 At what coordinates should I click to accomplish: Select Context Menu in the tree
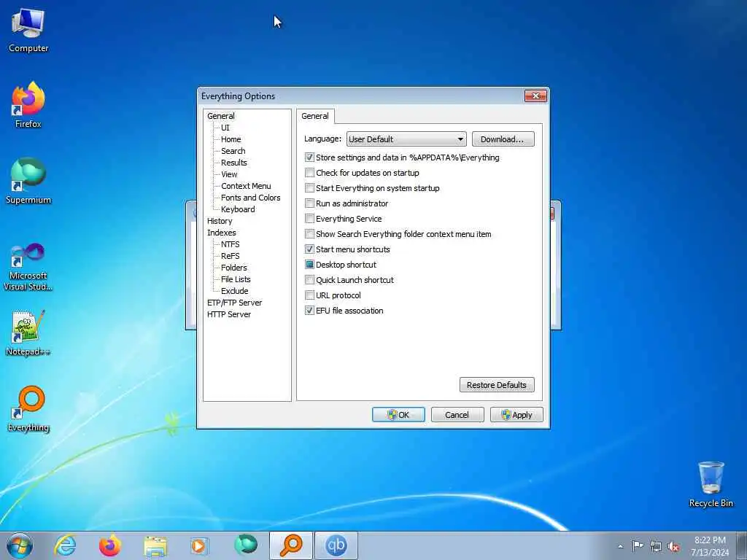point(246,186)
